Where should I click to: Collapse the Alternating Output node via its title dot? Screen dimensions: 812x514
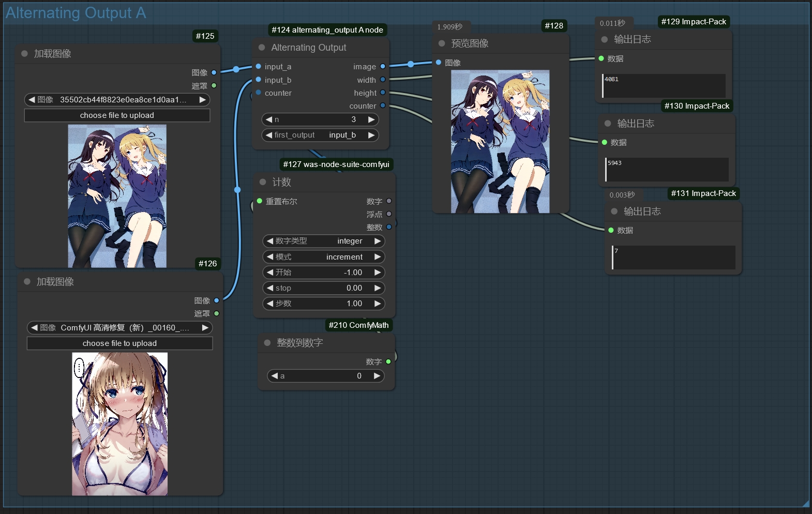click(x=262, y=48)
